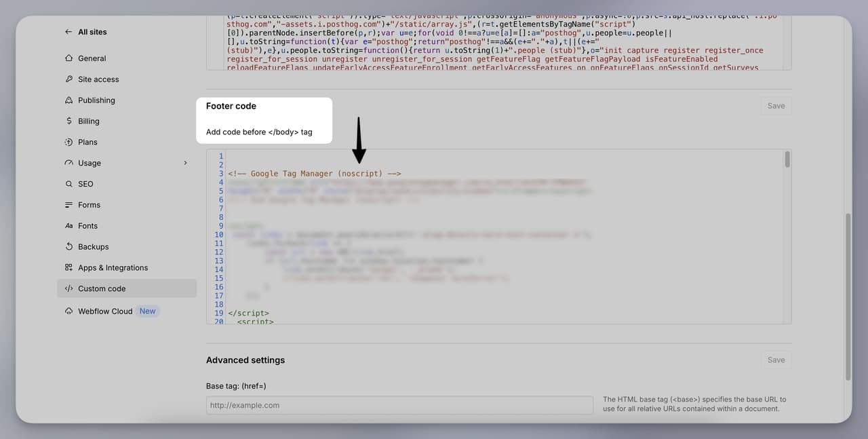The image size is (868, 439).
Task: Expand the Usage submenu chevron
Action: point(185,163)
